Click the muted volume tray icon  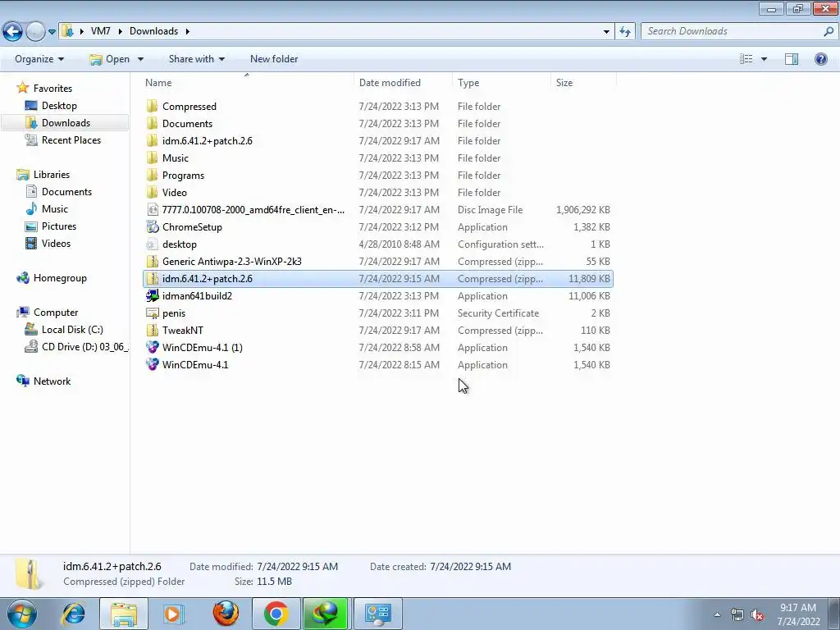757,615
